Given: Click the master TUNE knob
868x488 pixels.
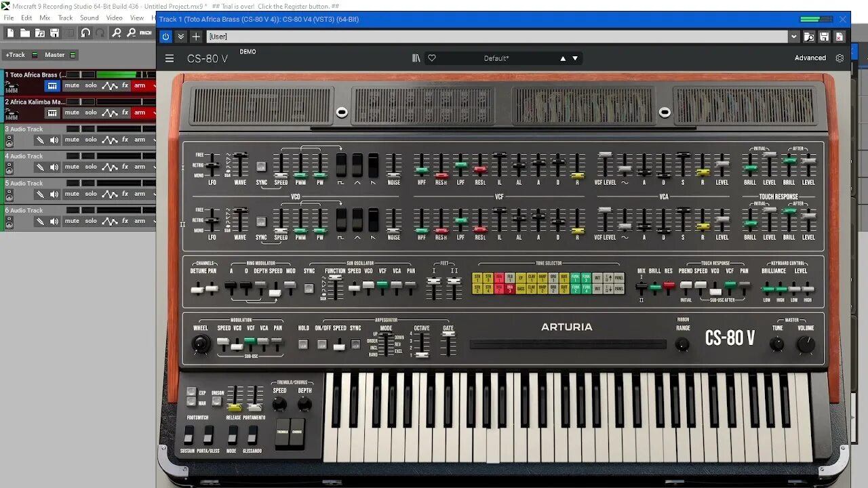Looking at the screenshot, I should (777, 344).
